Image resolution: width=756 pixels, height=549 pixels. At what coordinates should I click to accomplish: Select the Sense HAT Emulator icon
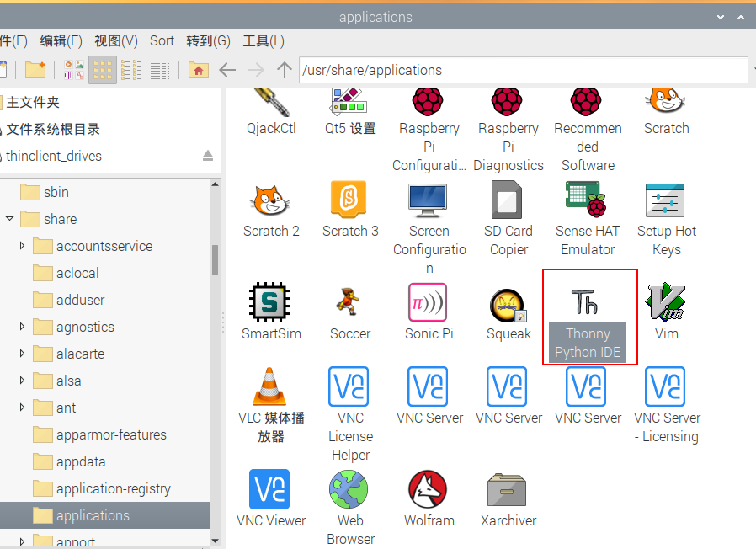[586, 200]
